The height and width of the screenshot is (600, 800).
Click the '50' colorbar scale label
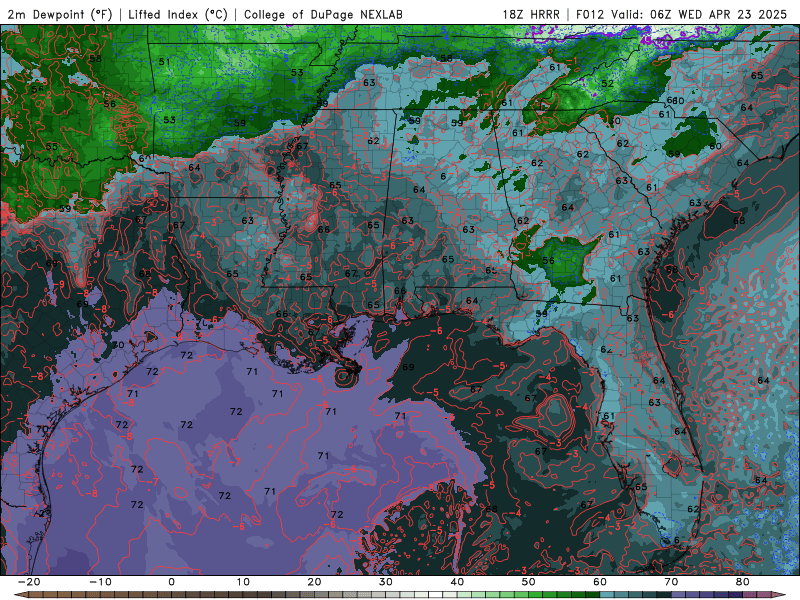[x=529, y=582]
